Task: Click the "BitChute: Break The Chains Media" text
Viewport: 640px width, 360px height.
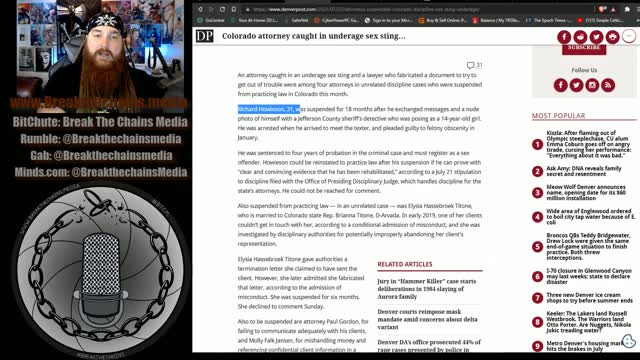Action: tap(100, 122)
